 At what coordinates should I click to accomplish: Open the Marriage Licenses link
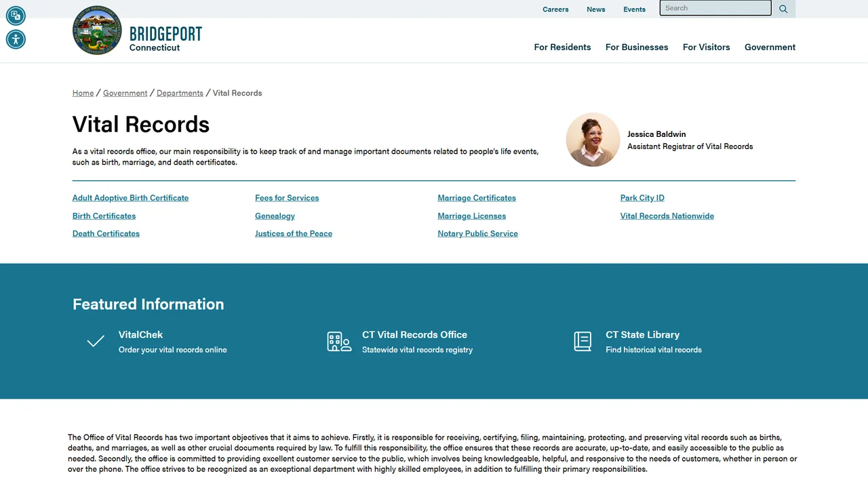[472, 216]
